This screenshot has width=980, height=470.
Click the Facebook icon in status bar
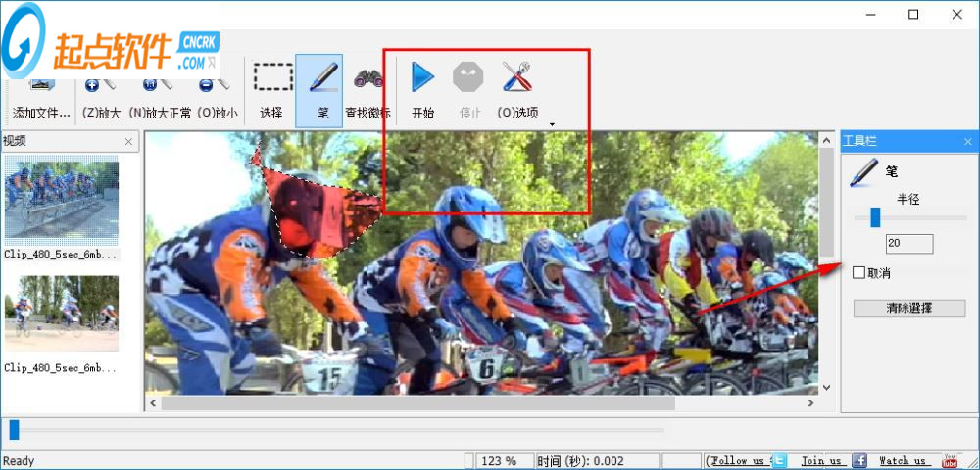(860, 461)
